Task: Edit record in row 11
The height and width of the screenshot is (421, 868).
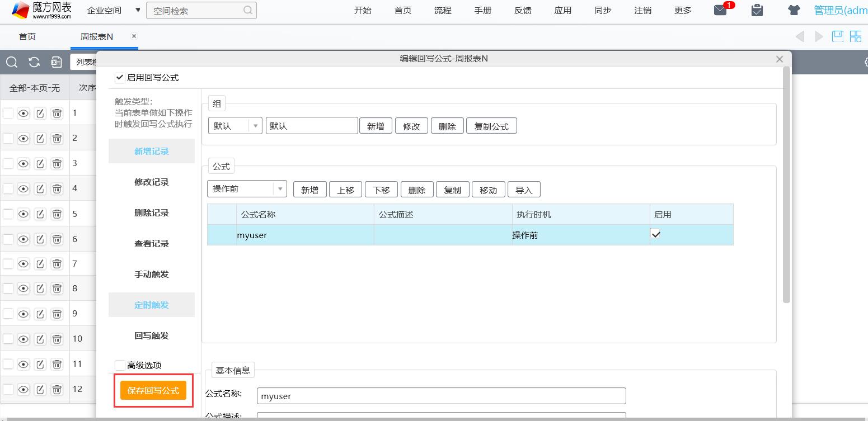Action: [x=40, y=365]
